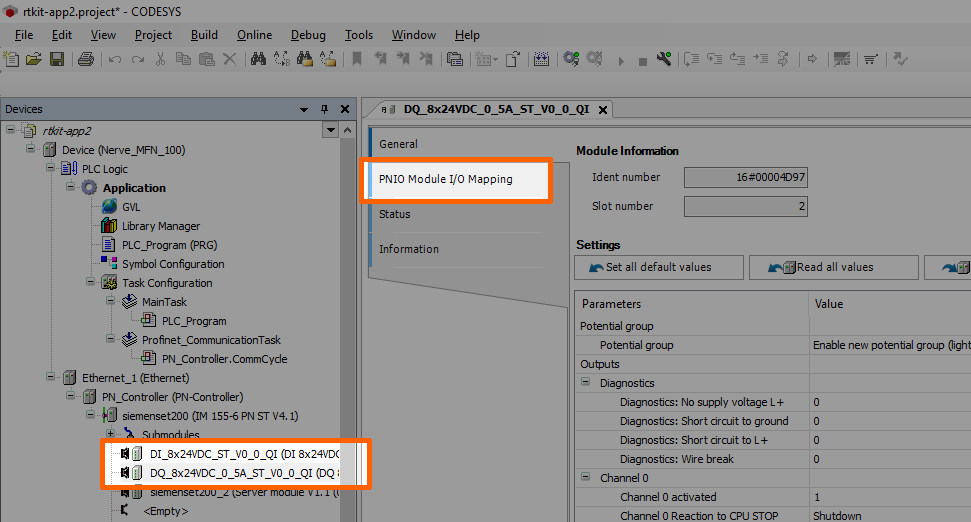Close the DQ_8x24VDC_0_5A_ST_V0_0_QI editor tab
The height and width of the screenshot is (522, 971).
point(603,109)
